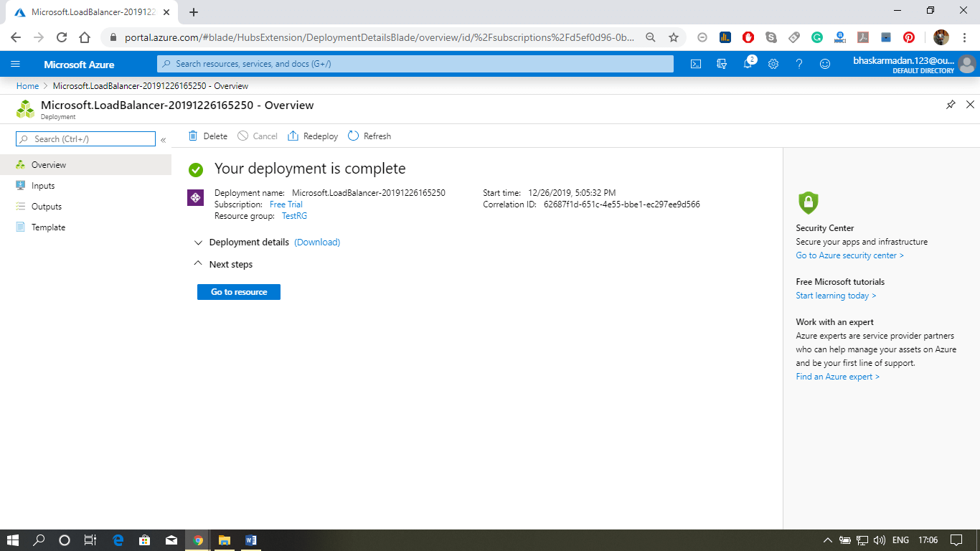The height and width of the screenshot is (551, 980).
Task: Open the Free Trial subscription link
Action: (286, 204)
